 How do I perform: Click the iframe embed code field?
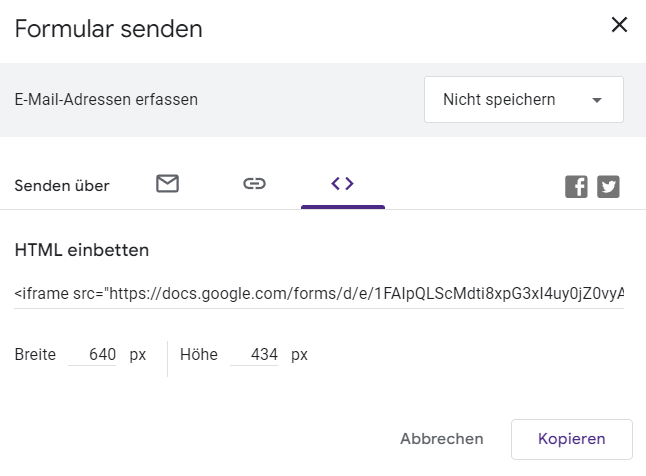[319, 294]
